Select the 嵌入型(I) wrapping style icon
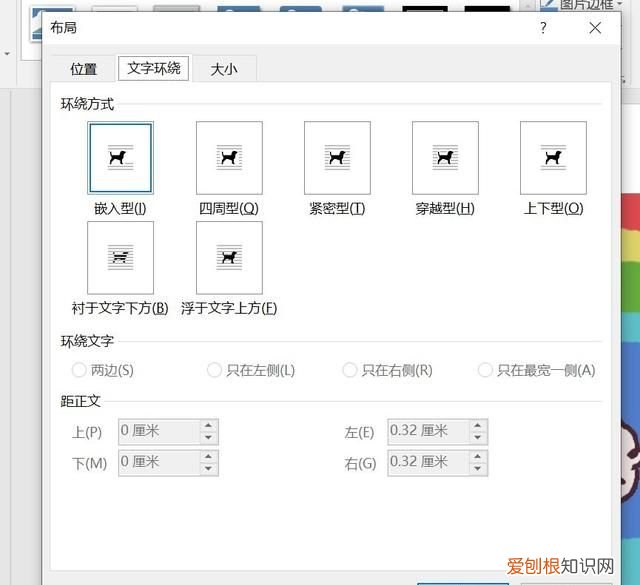Viewport: 640px width, 585px height. [120, 158]
